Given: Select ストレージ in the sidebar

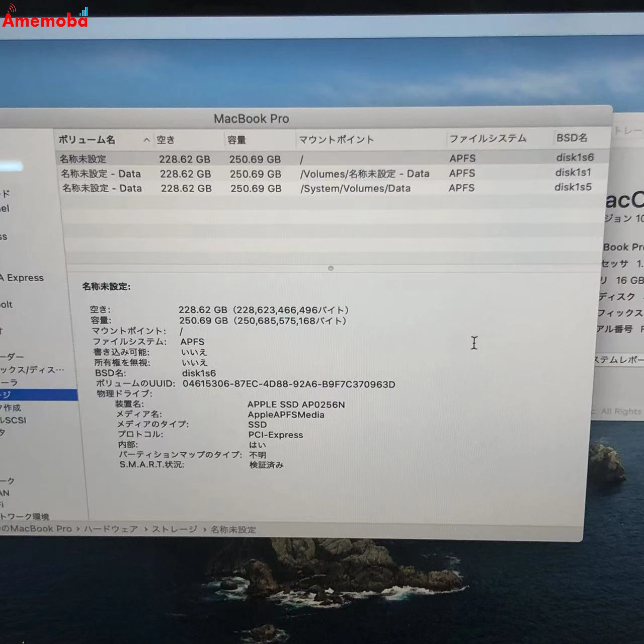Looking at the screenshot, I should click(x=30, y=395).
